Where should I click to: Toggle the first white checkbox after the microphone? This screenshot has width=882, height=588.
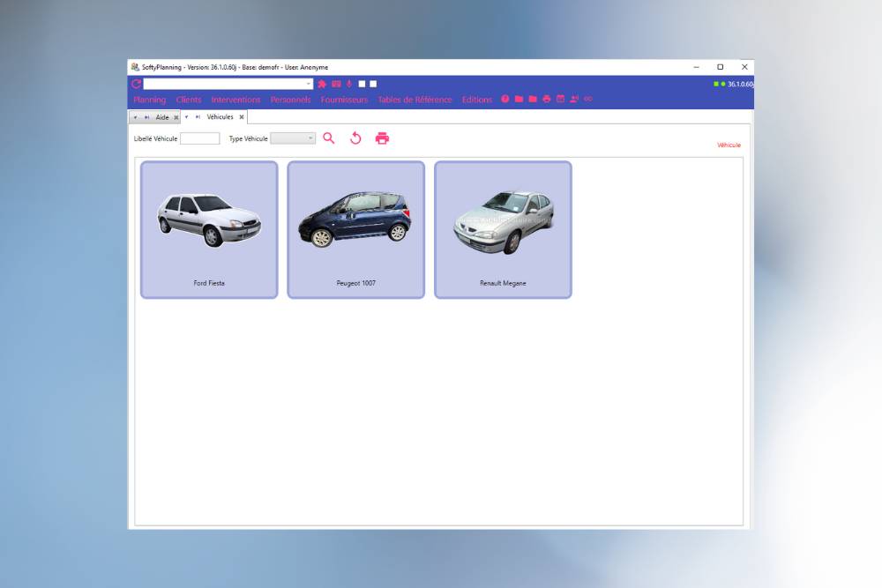point(363,84)
